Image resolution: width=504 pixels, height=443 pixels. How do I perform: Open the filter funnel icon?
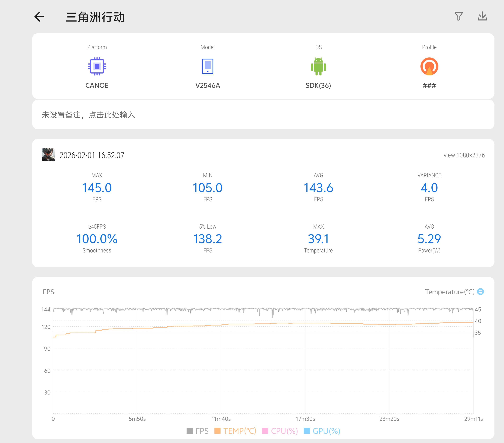coord(459,16)
